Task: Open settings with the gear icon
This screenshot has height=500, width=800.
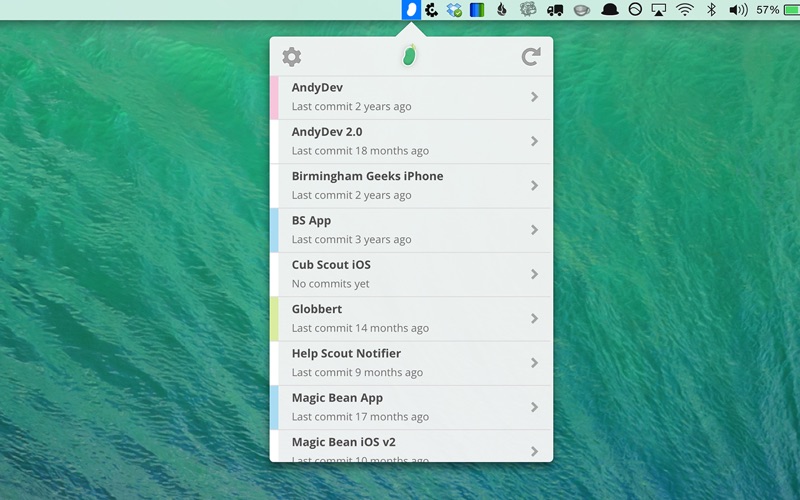Action: 292,57
